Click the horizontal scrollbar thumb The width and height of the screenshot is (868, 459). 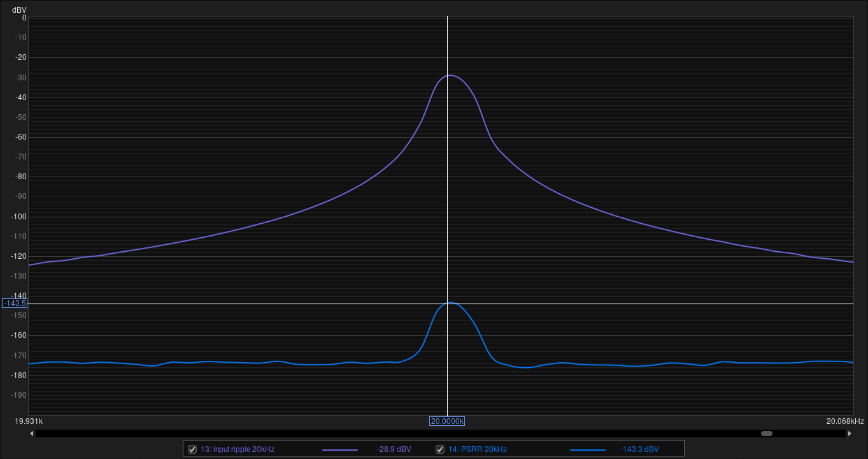[767, 433]
